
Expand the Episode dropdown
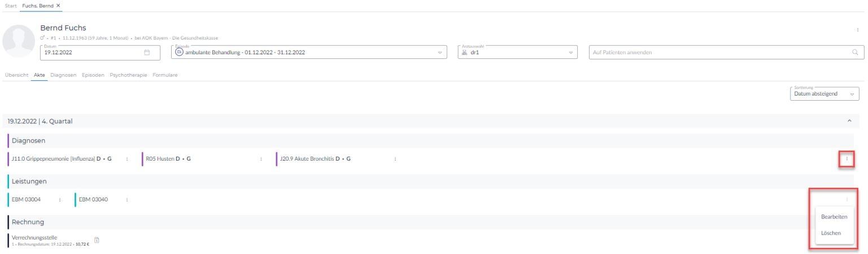coord(440,53)
